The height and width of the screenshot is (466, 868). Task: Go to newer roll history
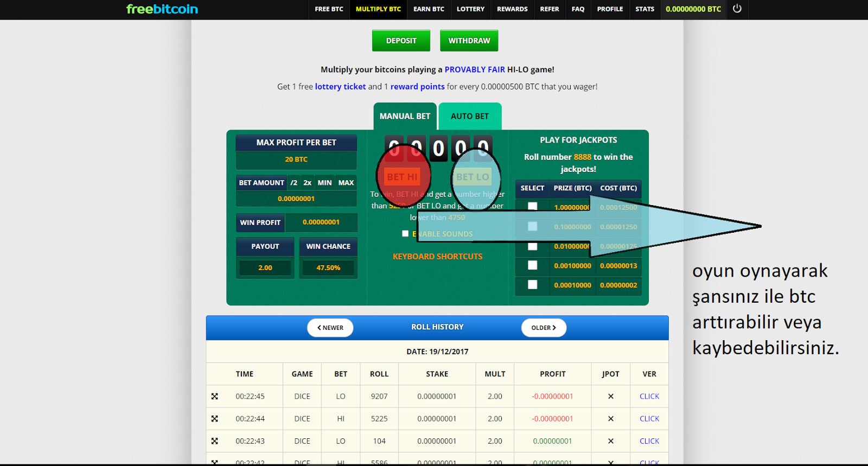point(330,328)
